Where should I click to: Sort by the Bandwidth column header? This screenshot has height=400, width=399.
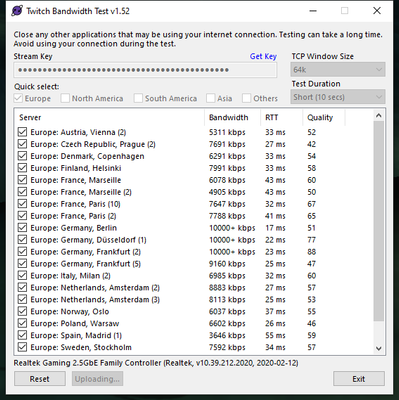pos(232,117)
